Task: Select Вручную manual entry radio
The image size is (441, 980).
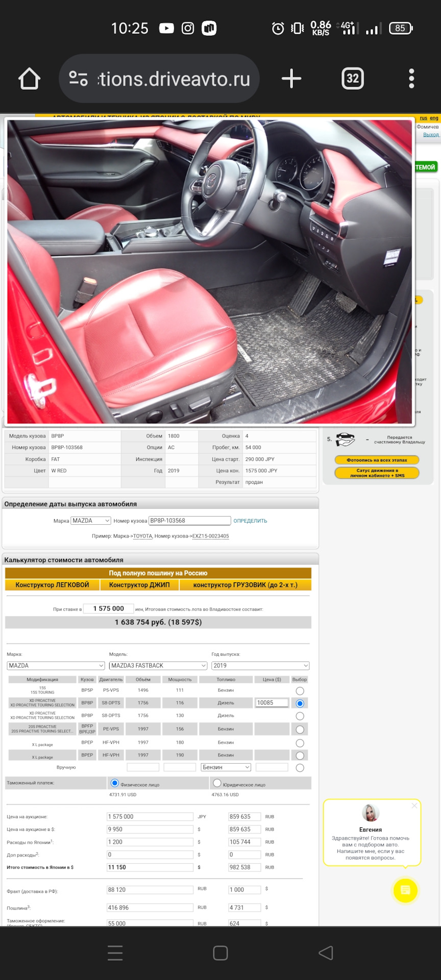Action: click(300, 768)
